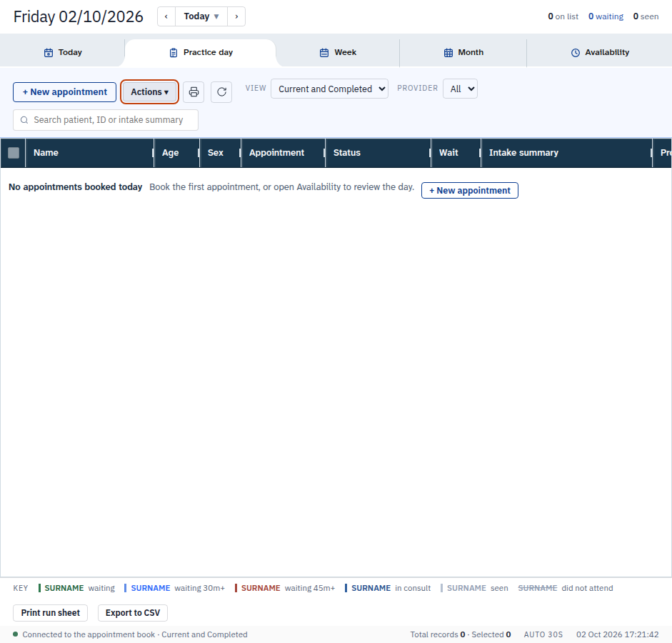
Task: Click the search magnifier icon
Action: coord(24,120)
